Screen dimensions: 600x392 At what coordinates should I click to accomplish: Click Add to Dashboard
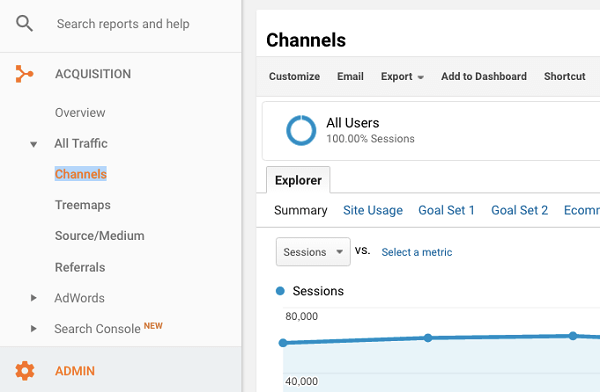(x=484, y=76)
